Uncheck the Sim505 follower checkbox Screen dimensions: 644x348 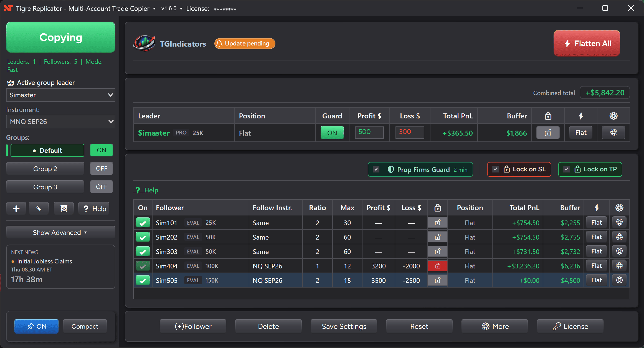pos(143,280)
